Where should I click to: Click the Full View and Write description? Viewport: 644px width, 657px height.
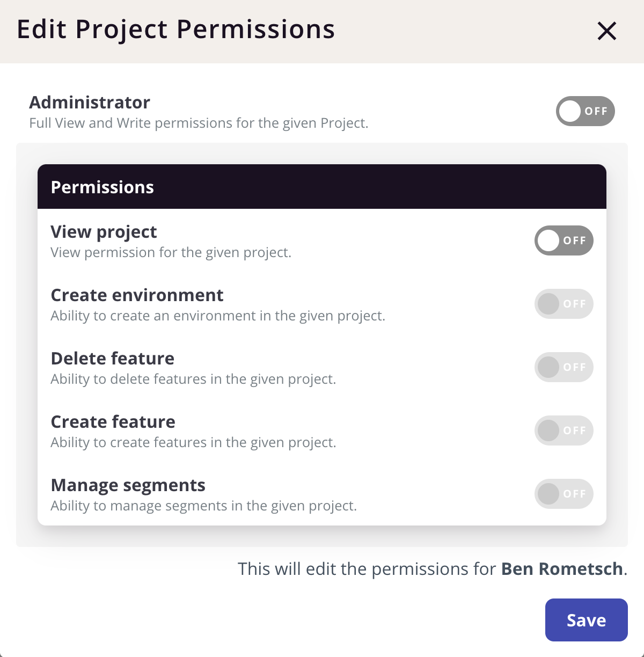coord(199,123)
